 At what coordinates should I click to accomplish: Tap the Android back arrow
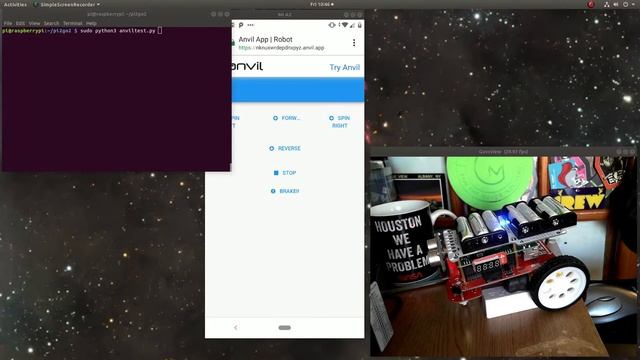point(236,327)
